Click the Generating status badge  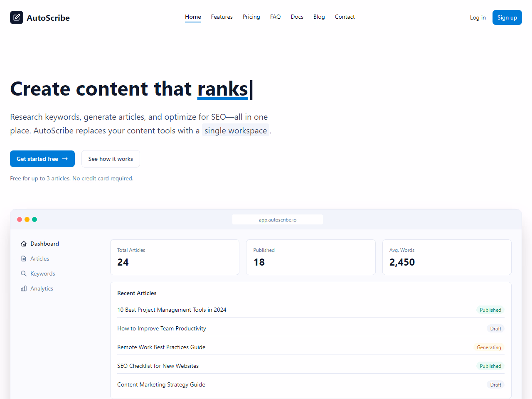(489, 347)
